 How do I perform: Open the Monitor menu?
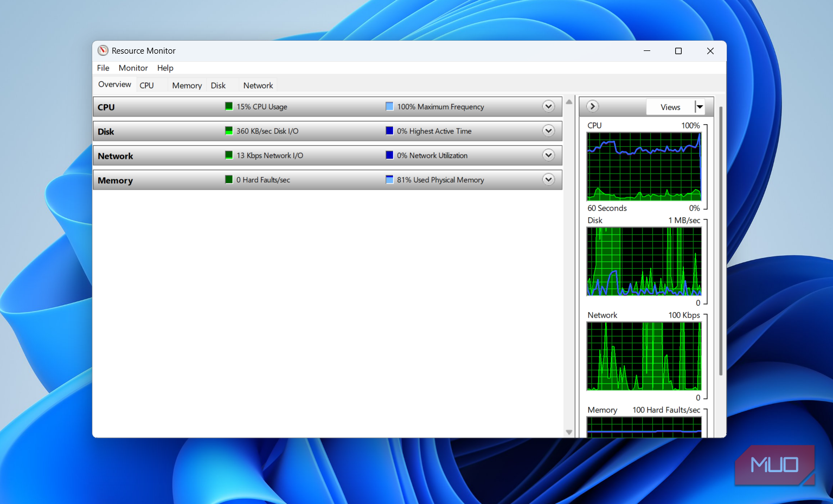[133, 68]
